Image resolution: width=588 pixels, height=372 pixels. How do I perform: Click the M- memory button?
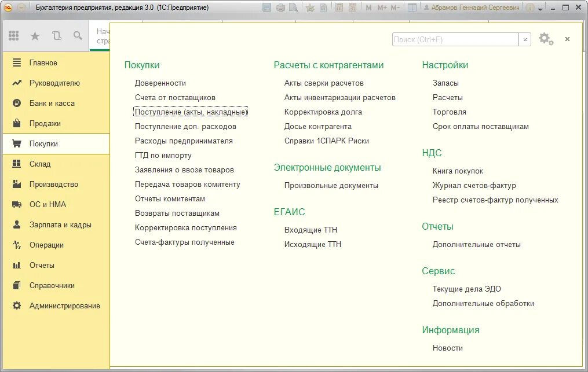[x=395, y=8]
